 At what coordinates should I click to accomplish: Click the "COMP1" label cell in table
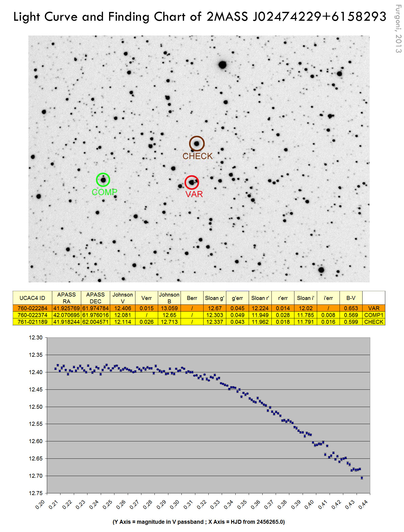point(374,315)
